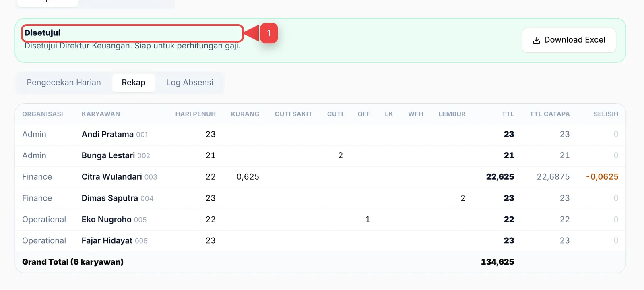
Task: Click the download icon beside Download Excel
Action: coord(536,40)
